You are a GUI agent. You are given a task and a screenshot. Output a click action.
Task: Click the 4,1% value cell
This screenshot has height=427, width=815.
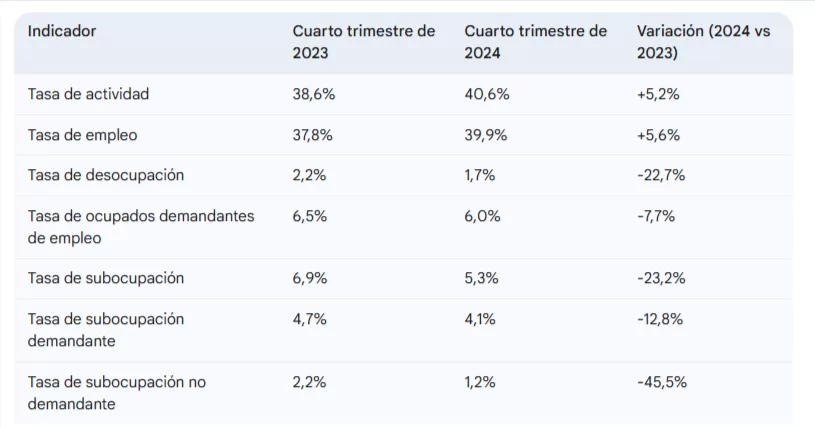click(482, 320)
